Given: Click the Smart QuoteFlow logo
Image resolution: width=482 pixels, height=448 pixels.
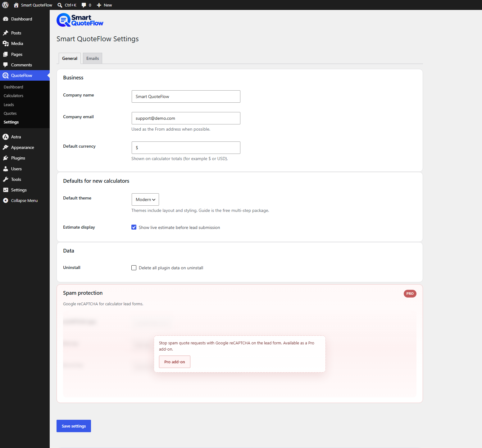Looking at the screenshot, I should tap(80, 20).
